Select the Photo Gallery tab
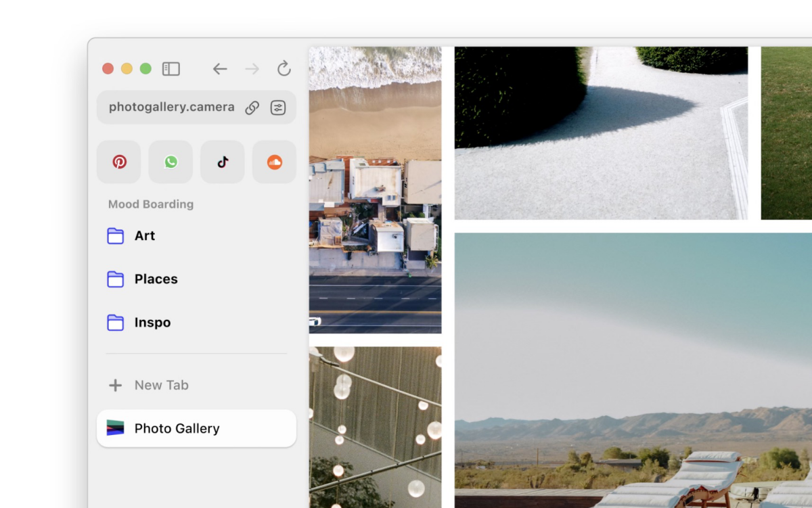812x508 pixels. [x=196, y=428]
